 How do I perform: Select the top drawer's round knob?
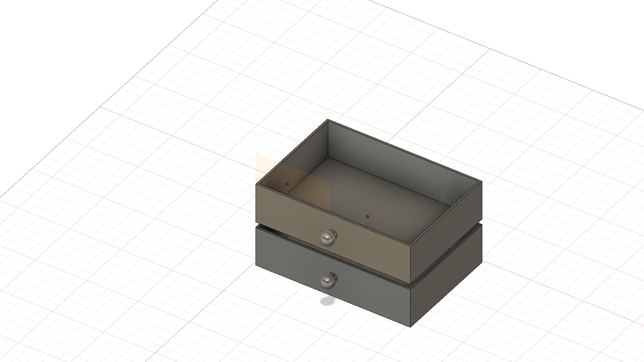(x=328, y=239)
